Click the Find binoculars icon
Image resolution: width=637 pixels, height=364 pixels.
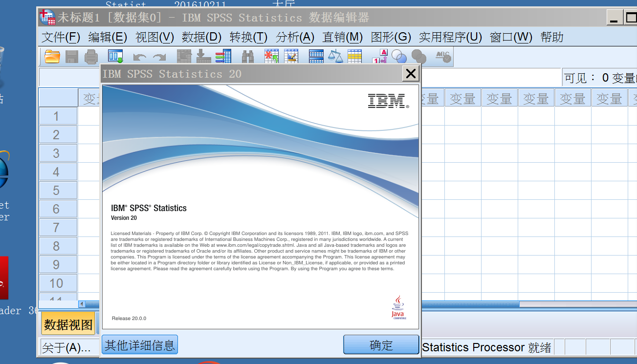[x=248, y=57]
